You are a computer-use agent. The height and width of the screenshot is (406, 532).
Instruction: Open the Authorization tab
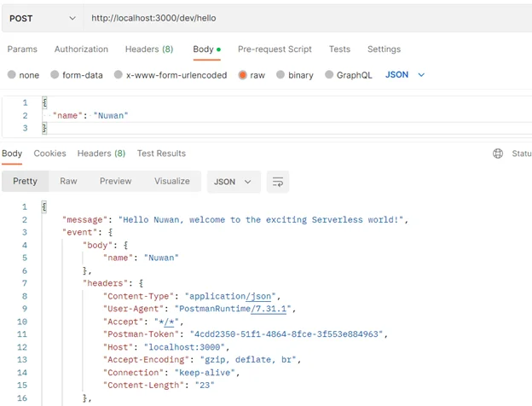point(81,49)
